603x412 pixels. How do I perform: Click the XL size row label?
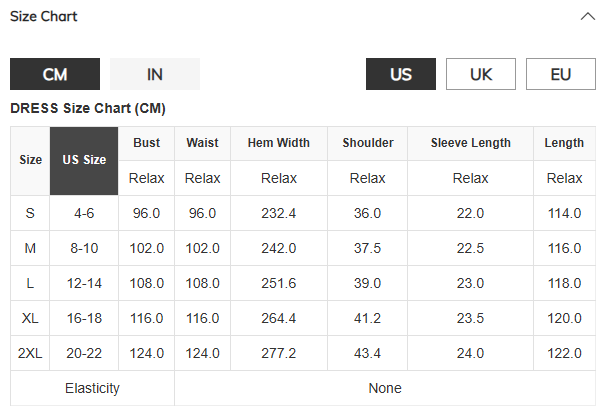30,318
